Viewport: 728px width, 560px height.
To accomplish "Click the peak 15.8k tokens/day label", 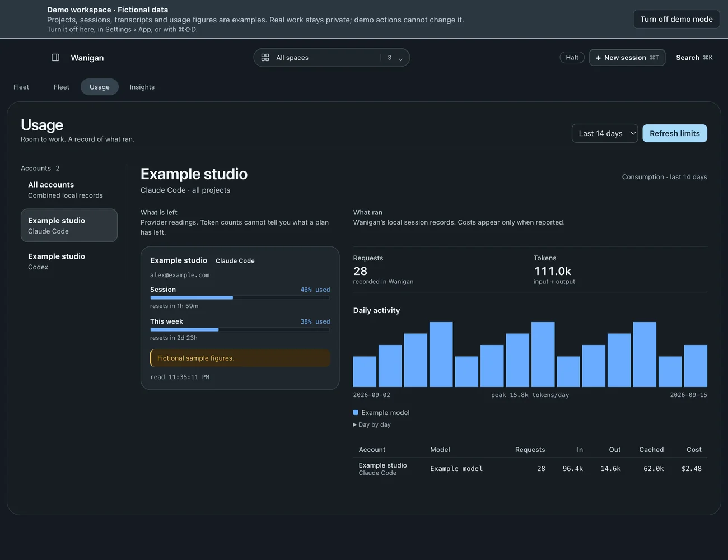I will 530,395.
